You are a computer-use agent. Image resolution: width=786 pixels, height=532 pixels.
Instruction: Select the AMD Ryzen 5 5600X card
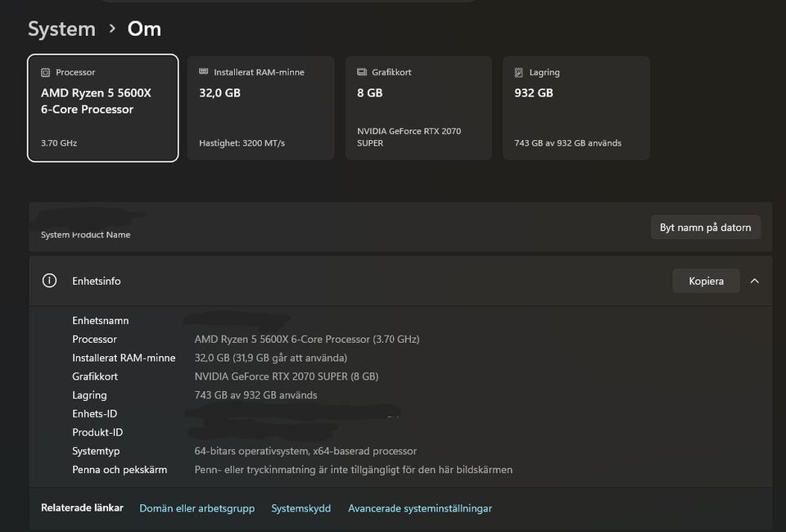103,108
